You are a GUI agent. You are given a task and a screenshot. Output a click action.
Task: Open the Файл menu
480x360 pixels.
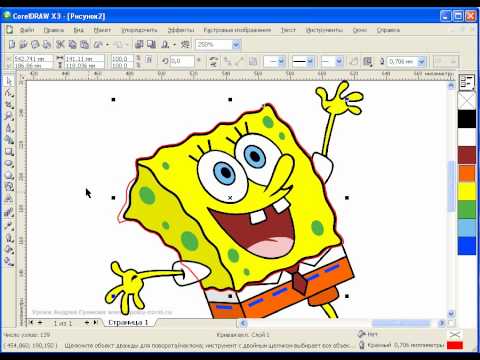pos(27,30)
